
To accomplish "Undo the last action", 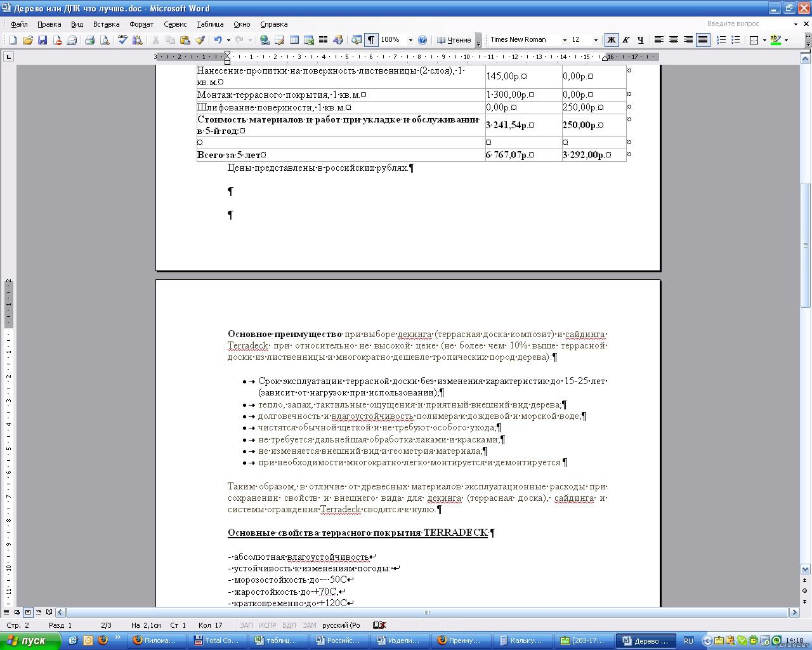I will (x=218, y=40).
